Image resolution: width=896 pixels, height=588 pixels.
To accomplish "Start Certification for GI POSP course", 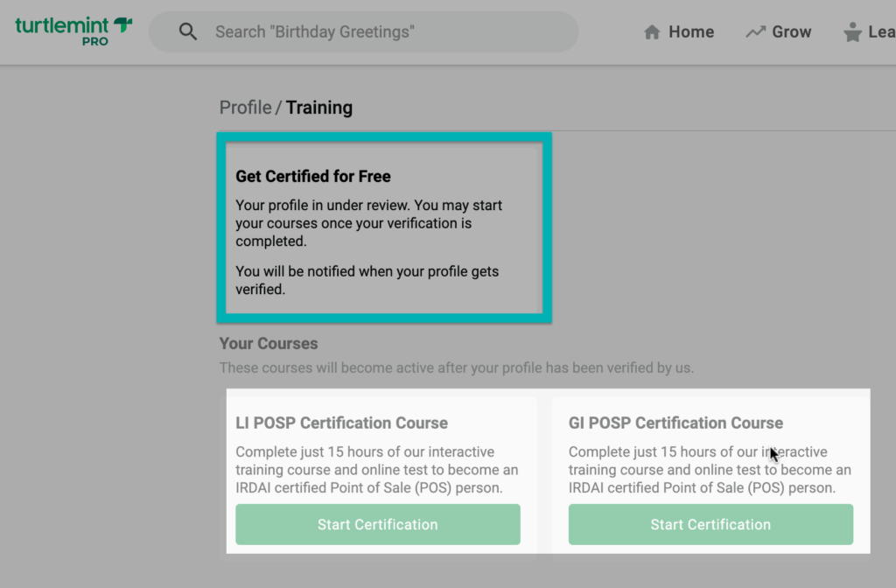I will tap(710, 524).
